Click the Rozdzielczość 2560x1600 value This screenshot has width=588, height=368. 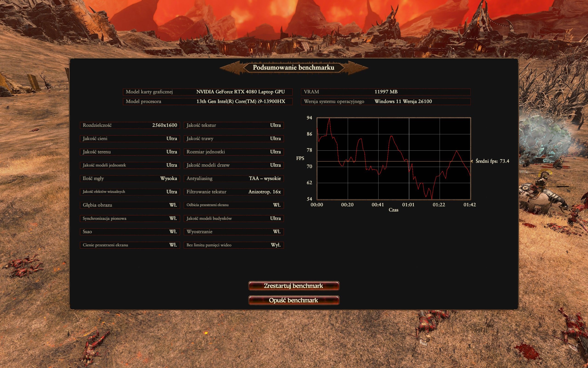(x=164, y=125)
